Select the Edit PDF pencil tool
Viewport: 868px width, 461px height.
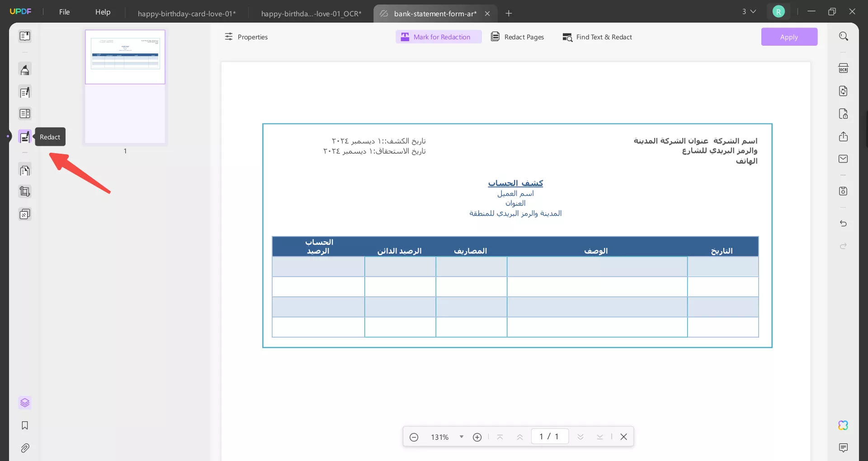pos(25,92)
